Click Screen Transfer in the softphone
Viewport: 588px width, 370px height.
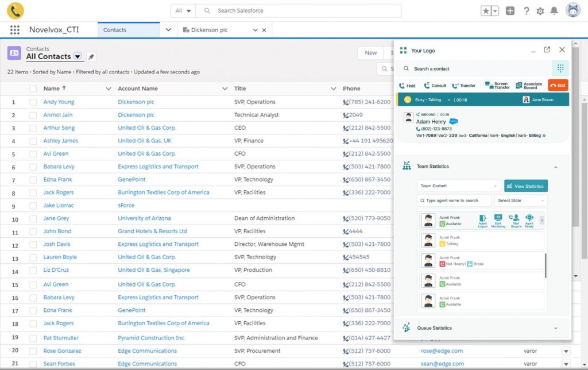[497, 86]
